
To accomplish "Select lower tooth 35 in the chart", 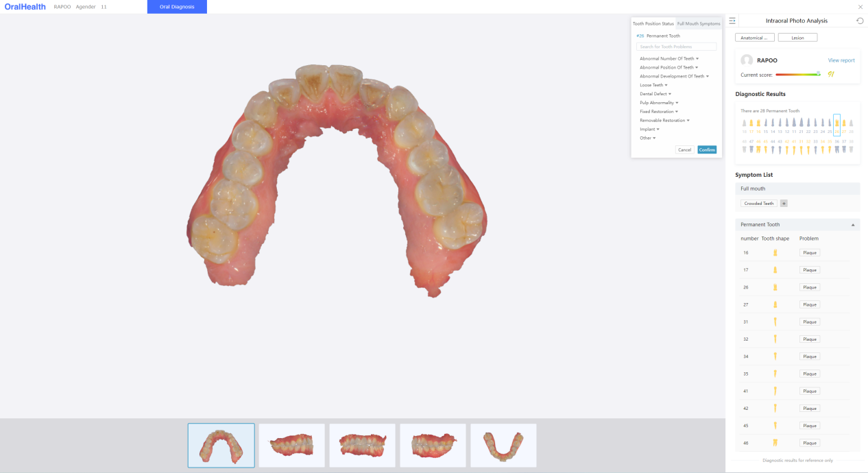I will click(830, 147).
